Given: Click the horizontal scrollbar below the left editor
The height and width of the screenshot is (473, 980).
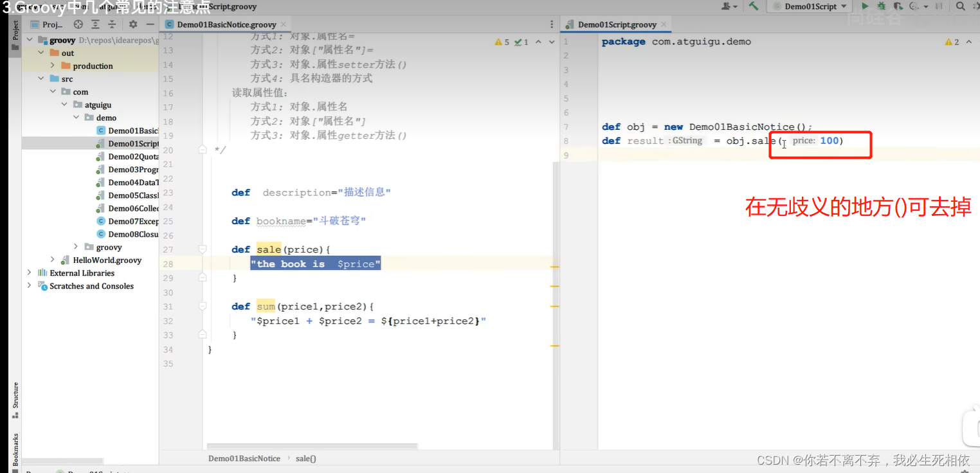Looking at the screenshot, I should pyautogui.click(x=312, y=446).
